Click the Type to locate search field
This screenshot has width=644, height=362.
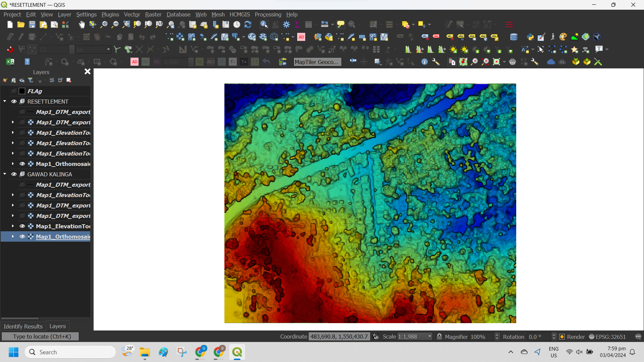(x=42, y=337)
